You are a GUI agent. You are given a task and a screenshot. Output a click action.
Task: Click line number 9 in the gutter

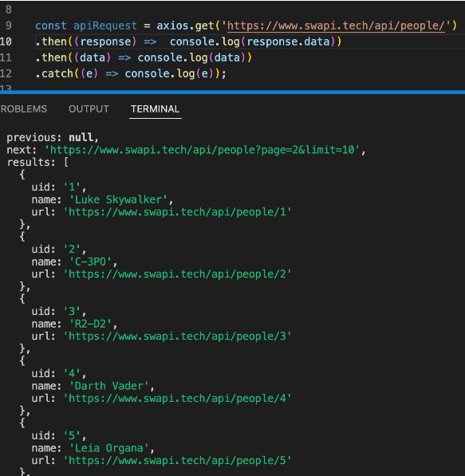9,26
